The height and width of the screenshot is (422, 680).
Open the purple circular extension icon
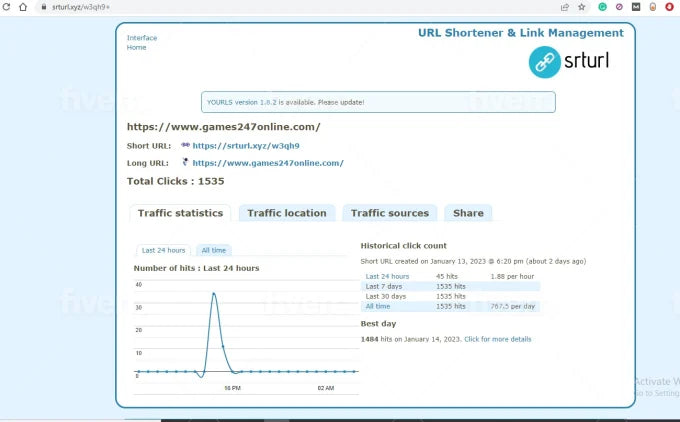tap(619, 7)
